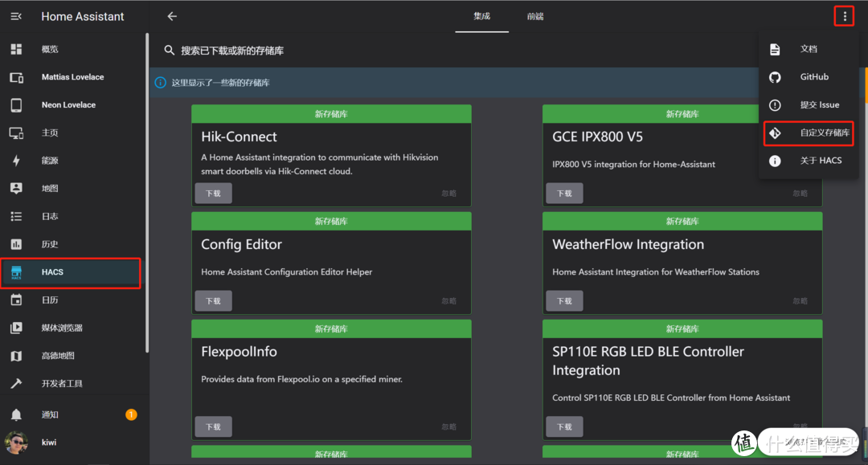The width and height of the screenshot is (868, 465).
Task: Ignore the Config Editor repository
Action: click(x=449, y=301)
